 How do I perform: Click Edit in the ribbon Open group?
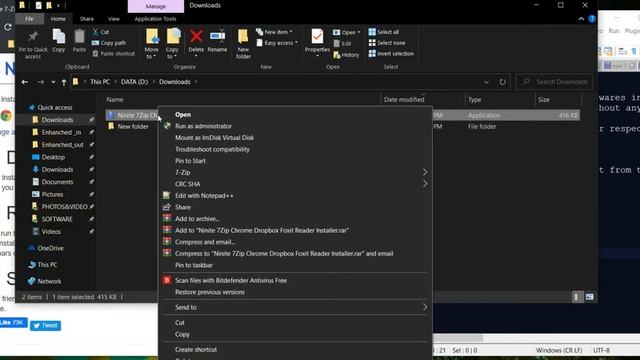[342, 43]
